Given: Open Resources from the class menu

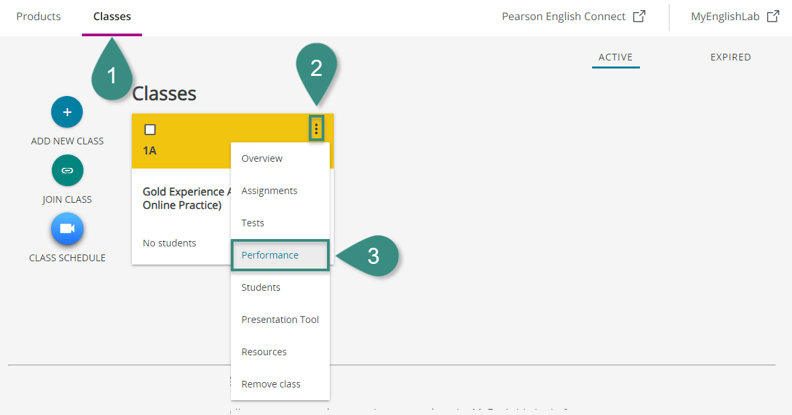Looking at the screenshot, I should point(264,352).
